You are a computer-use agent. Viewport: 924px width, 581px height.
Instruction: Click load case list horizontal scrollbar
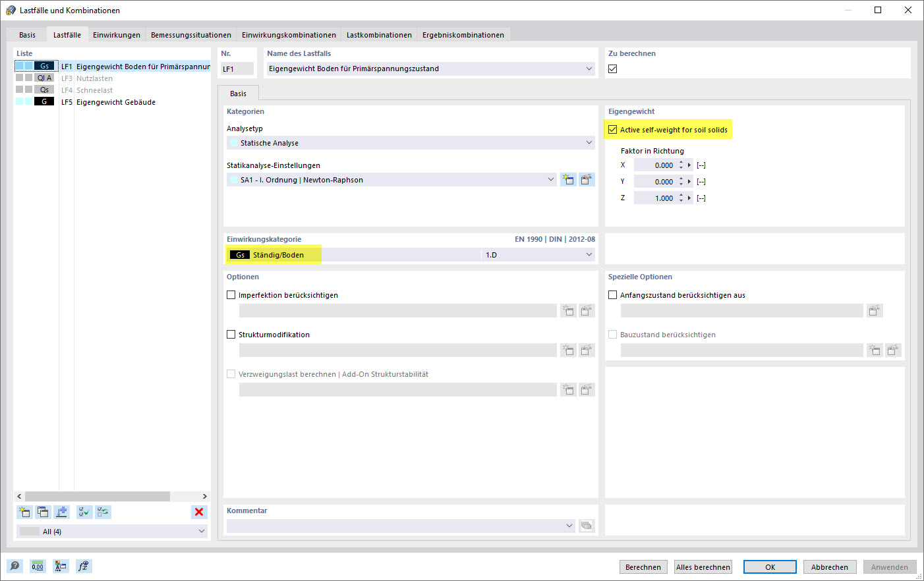pos(98,496)
